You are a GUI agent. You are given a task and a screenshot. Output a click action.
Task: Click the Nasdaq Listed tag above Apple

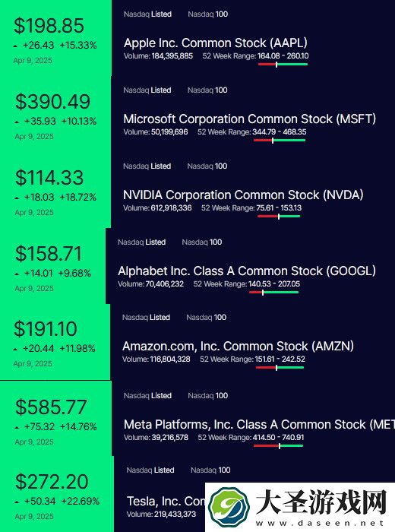tap(147, 14)
